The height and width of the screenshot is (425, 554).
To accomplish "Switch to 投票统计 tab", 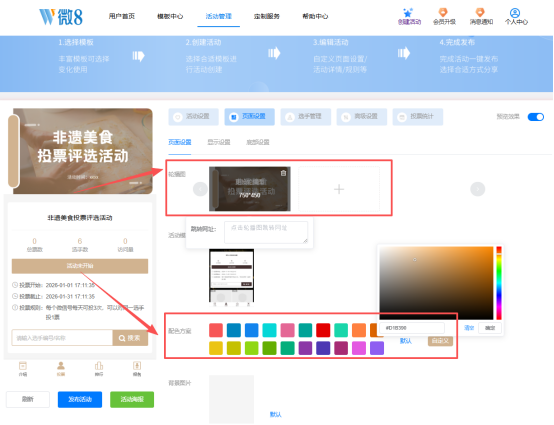I will [x=418, y=117].
